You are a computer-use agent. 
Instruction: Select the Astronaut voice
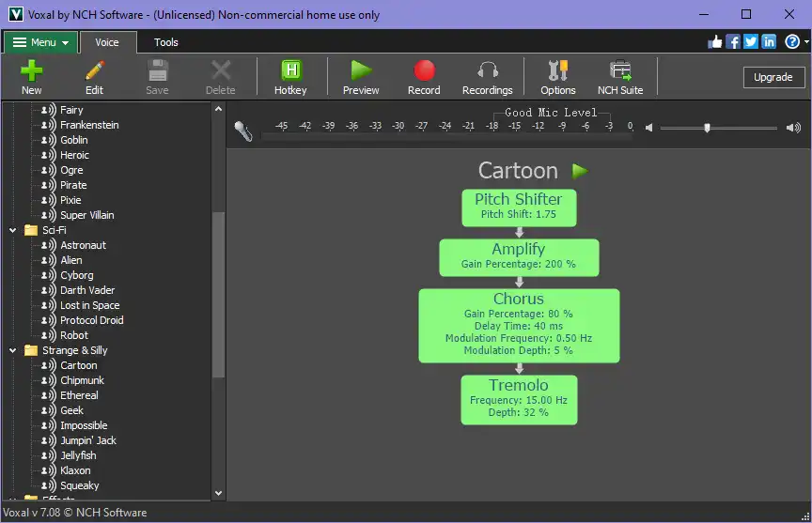[x=83, y=245]
